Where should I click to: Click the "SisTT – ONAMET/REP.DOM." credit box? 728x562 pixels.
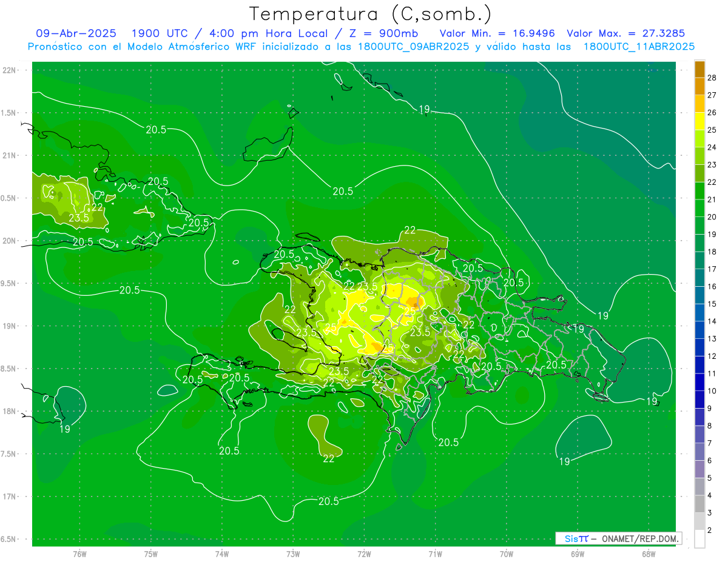point(618,538)
